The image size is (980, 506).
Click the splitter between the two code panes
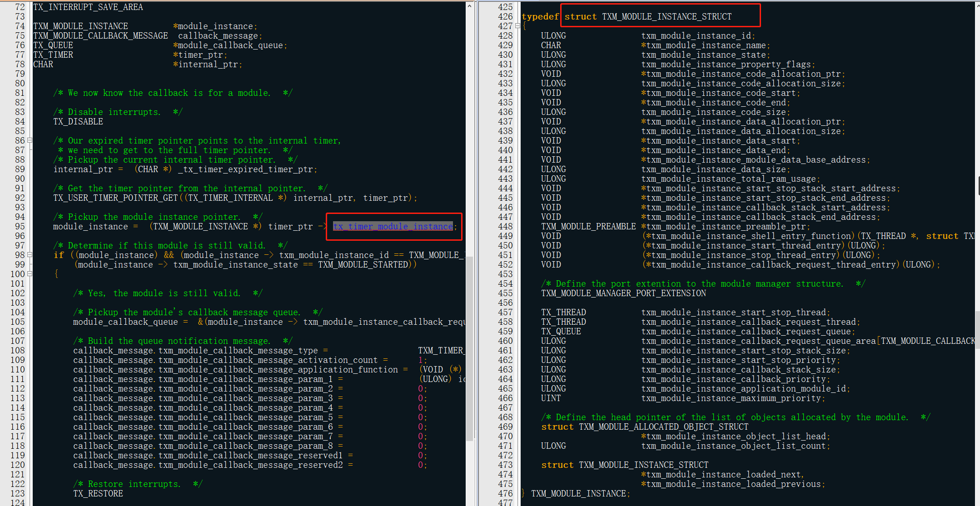[x=476, y=253]
